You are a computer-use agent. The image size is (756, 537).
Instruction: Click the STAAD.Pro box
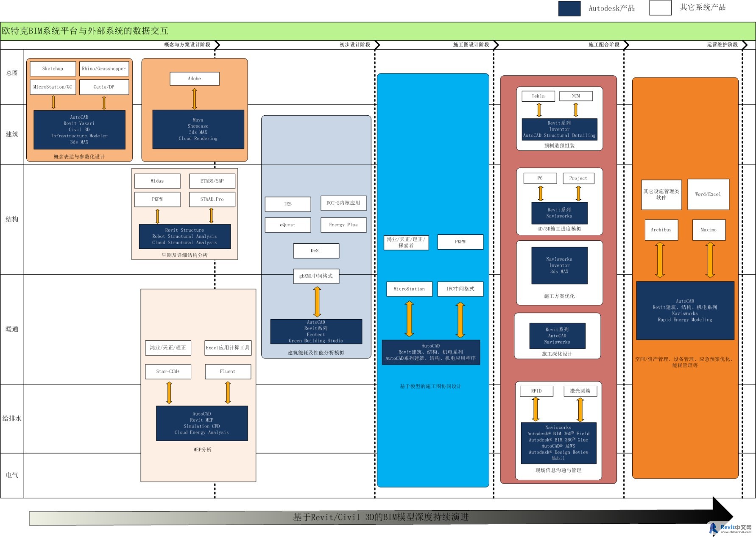pos(212,199)
